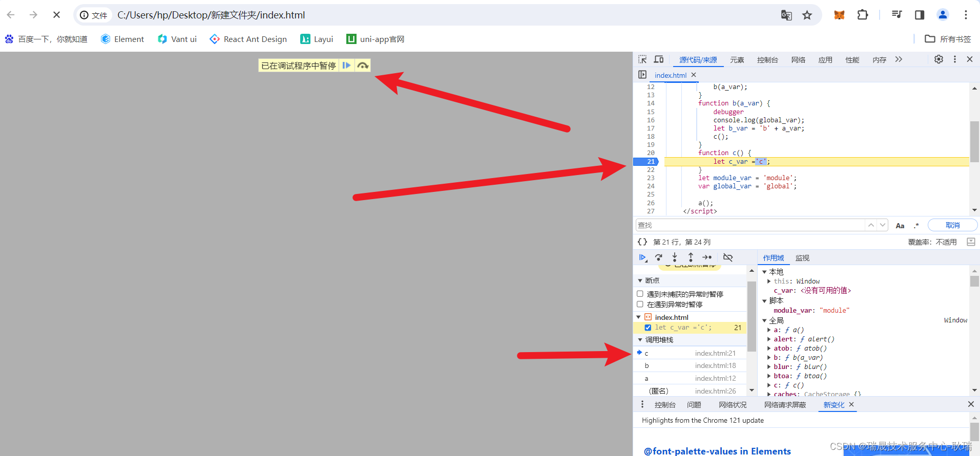Open the React Ant Design bookmark

(248, 39)
